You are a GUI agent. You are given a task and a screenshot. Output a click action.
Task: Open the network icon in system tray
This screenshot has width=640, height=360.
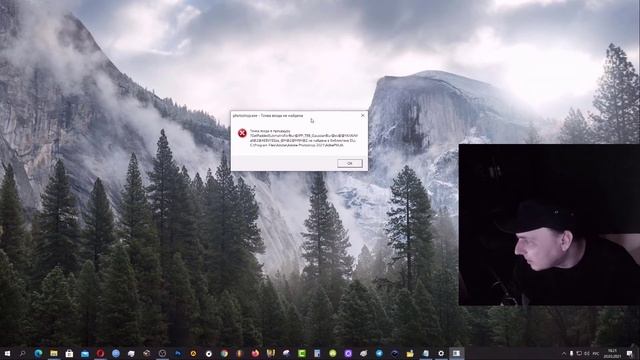click(579, 353)
